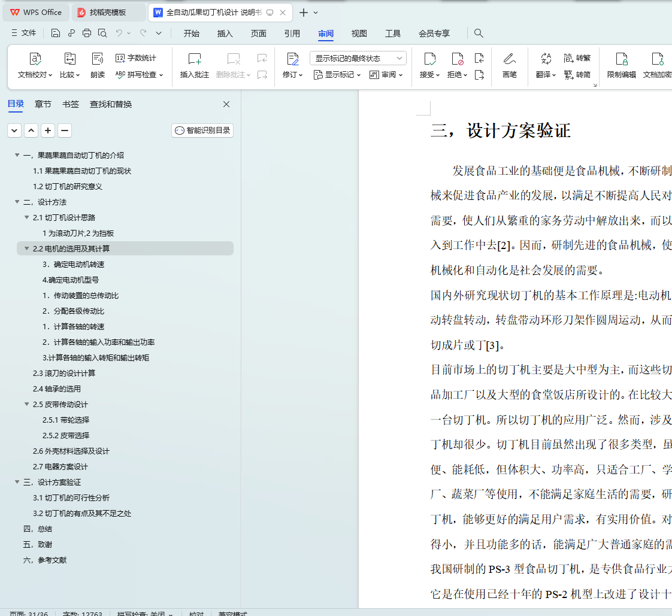Click the 限制编辑 restrict editing icon
672x616 pixels.
point(621,59)
